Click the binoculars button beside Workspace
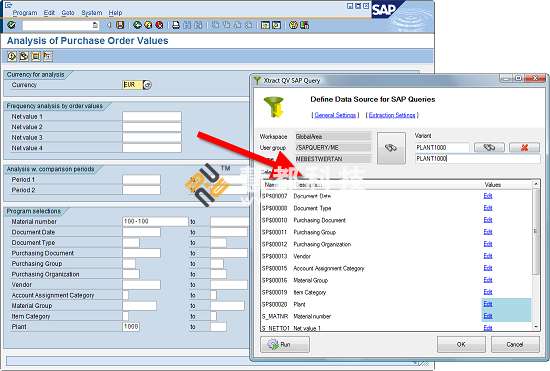The width and height of the screenshot is (550, 371). pos(391,148)
